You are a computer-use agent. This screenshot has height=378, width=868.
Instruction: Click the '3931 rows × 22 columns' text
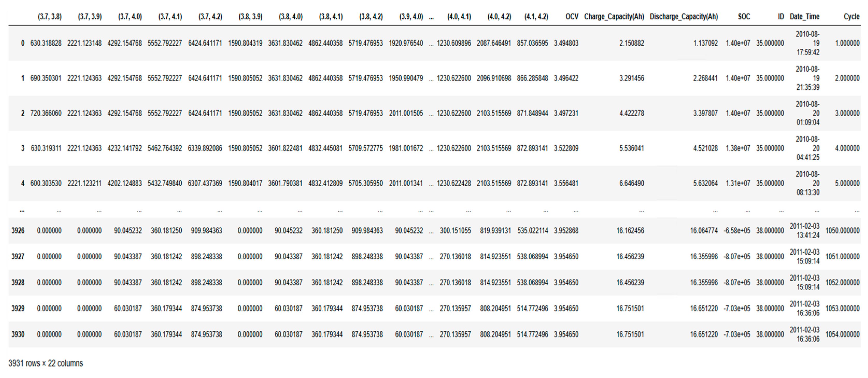[x=46, y=363]
